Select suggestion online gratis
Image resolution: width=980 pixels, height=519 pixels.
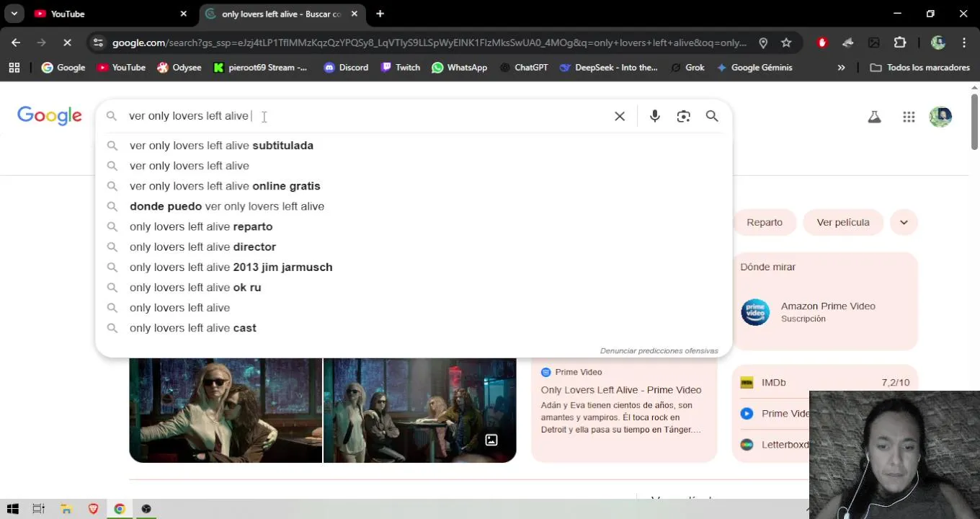[414, 186]
